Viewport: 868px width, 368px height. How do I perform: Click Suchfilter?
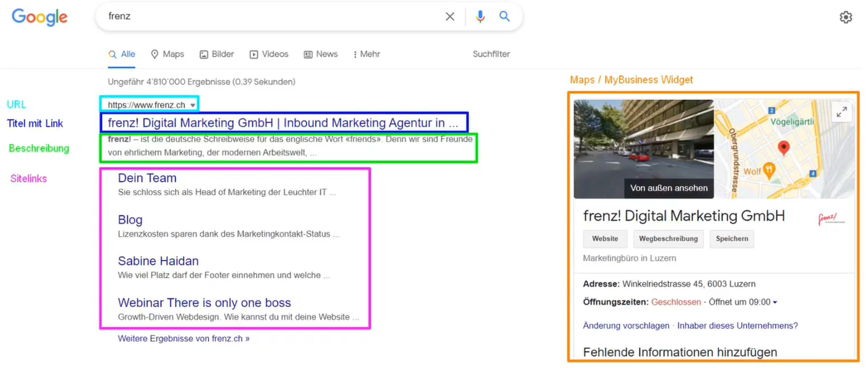(491, 54)
